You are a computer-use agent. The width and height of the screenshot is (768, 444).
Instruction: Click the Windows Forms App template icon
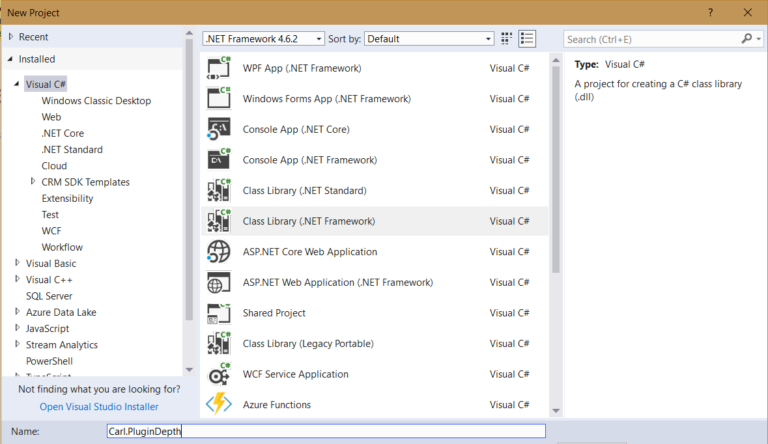219,99
